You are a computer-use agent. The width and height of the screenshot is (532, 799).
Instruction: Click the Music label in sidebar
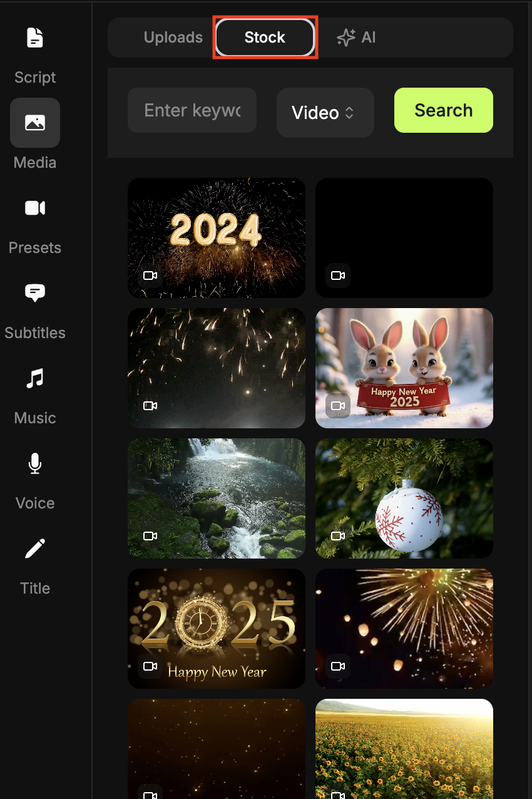point(35,418)
